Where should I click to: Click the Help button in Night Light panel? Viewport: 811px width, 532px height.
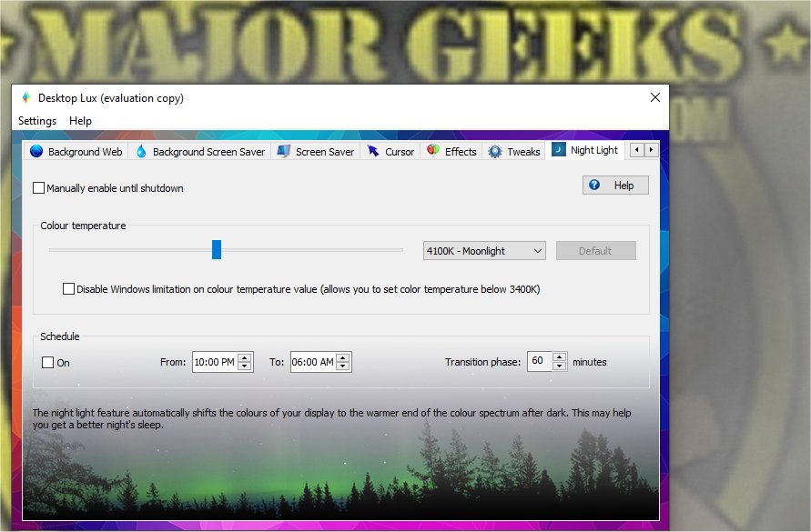pos(615,186)
